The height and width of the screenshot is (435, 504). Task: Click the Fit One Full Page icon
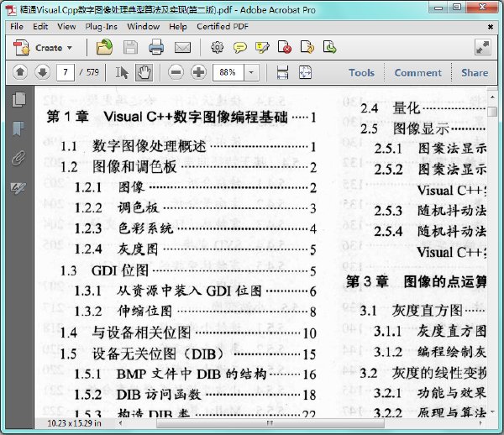coord(305,72)
